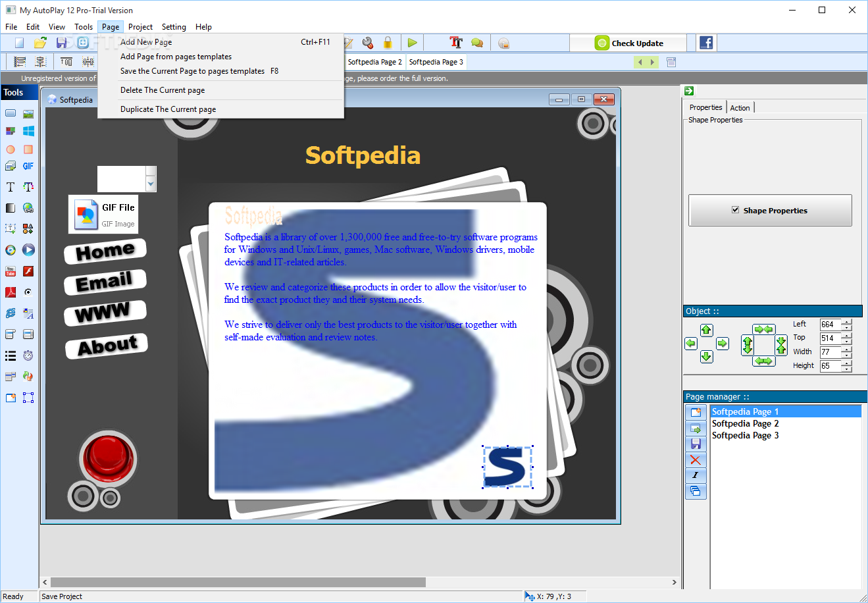Click the speech bubble icon in toolbar
868x603 pixels.
477,43
